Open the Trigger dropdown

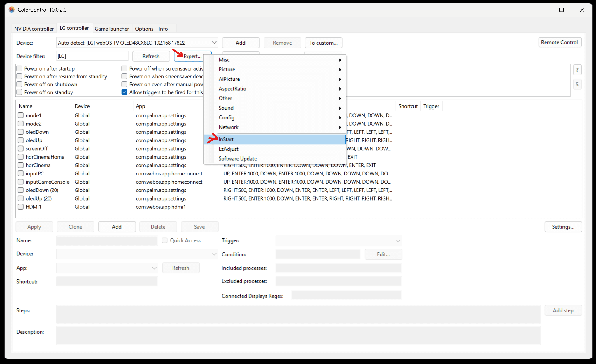[x=339, y=241]
